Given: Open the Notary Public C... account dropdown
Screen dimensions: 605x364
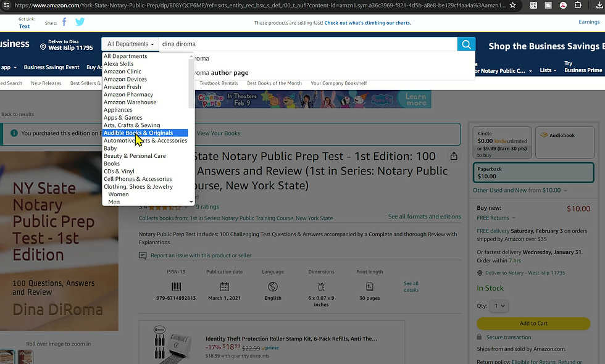Looking at the screenshot, I should point(503,70).
